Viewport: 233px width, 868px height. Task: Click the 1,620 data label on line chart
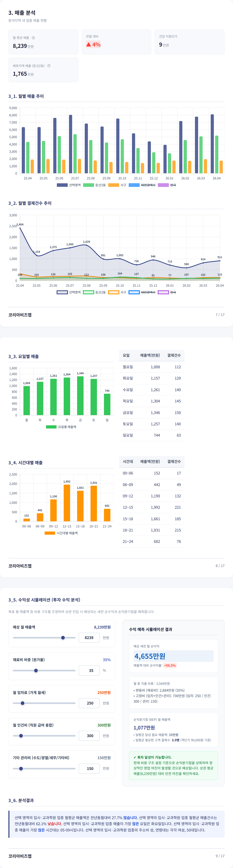(x=86, y=242)
